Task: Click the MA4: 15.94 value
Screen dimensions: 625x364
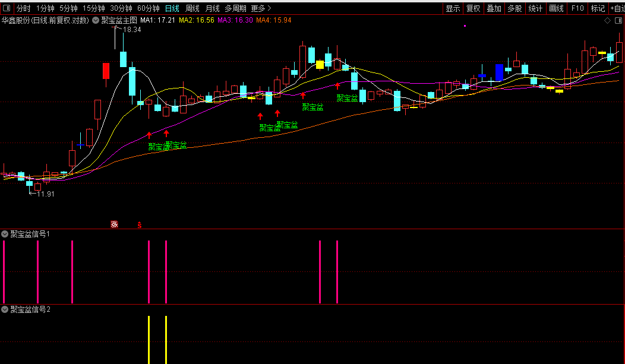Action: click(274, 20)
